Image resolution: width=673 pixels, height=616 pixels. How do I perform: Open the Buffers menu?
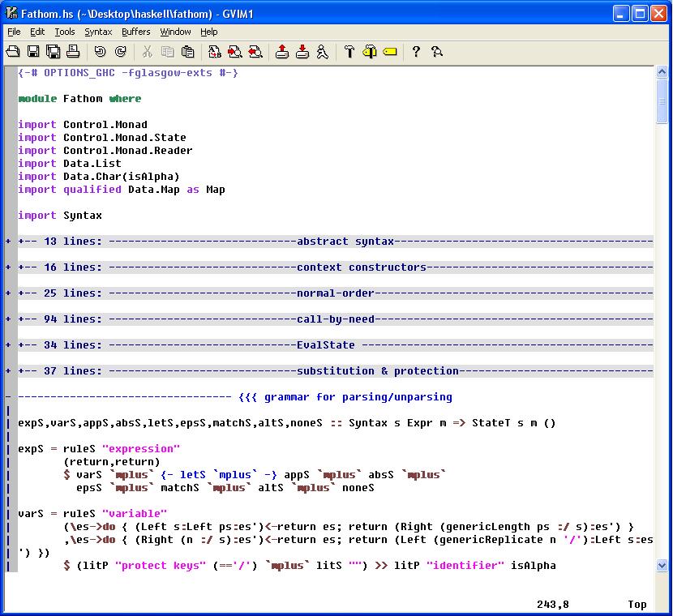tap(135, 32)
